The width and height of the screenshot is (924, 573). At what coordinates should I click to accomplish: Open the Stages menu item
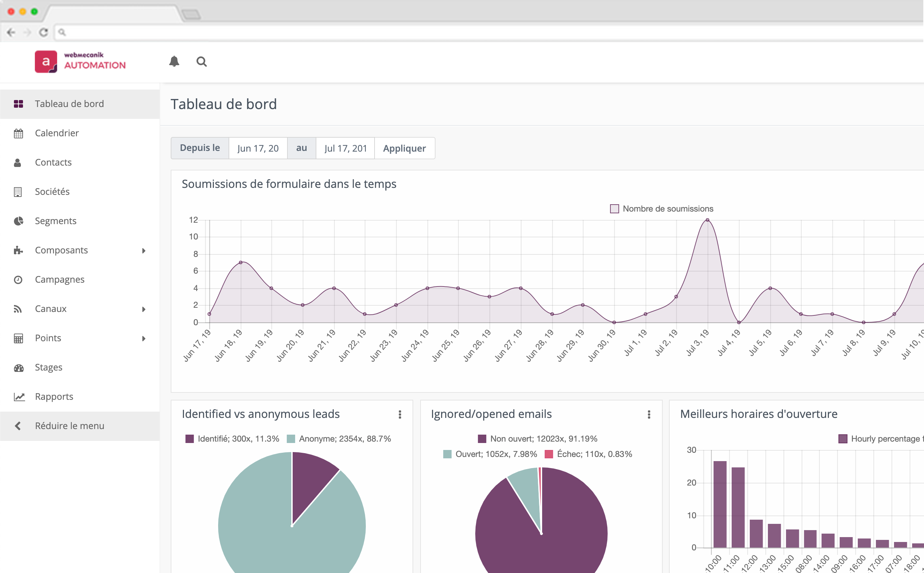pyautogui.click(x=48, y=367)
